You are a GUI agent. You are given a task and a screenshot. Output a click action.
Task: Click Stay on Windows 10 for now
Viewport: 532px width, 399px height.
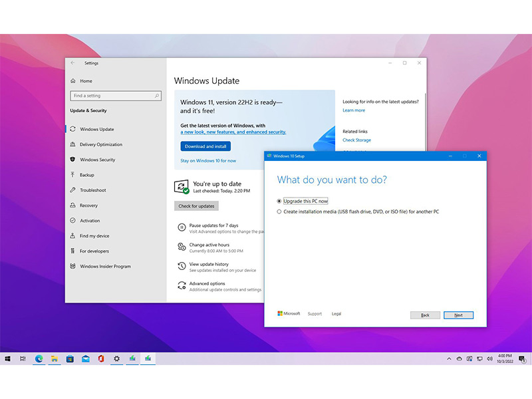pyautogui.click(x=208, y=161)
